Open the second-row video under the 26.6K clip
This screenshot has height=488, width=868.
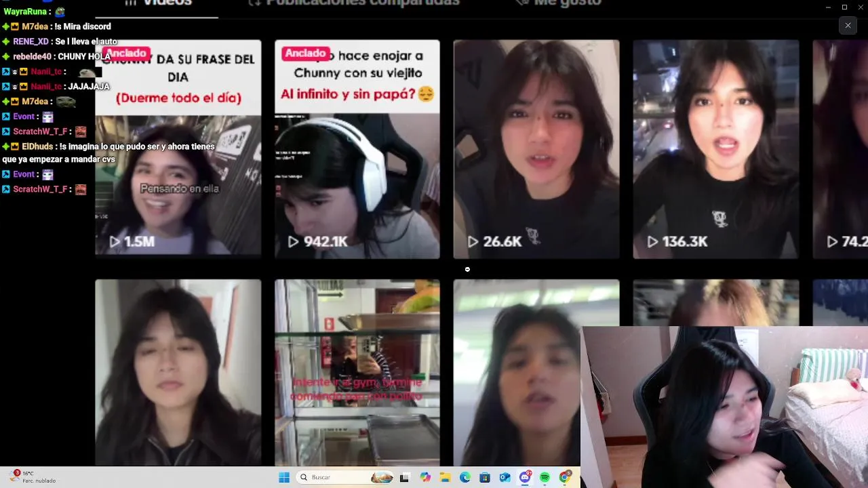tap(517, 373)
